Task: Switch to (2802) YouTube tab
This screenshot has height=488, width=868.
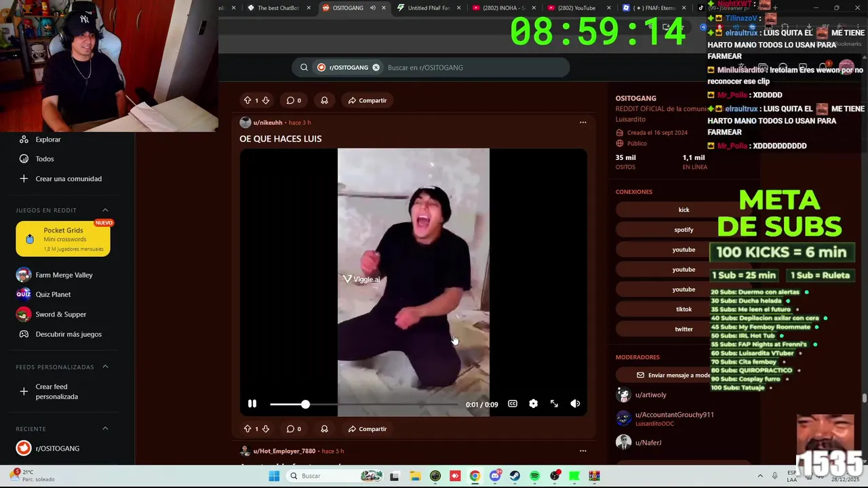Action: 576,8
